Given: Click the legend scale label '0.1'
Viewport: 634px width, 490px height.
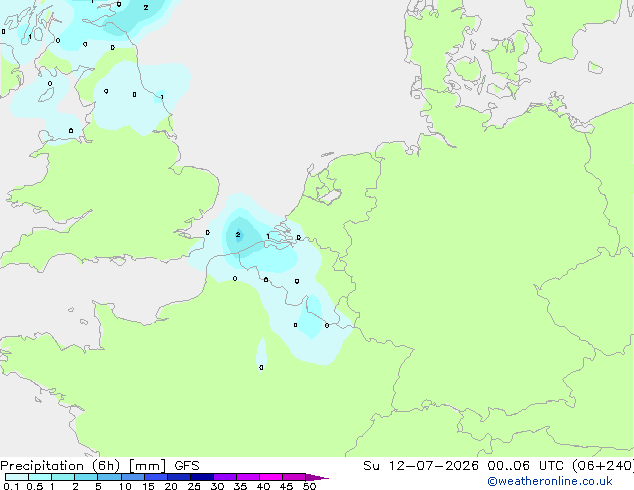Looking at the screenshot, I should [11, 486].
